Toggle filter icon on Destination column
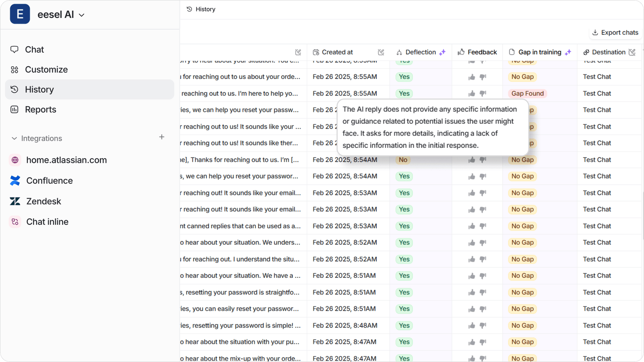This screenshot has height=362, width=644. point(632,52)
